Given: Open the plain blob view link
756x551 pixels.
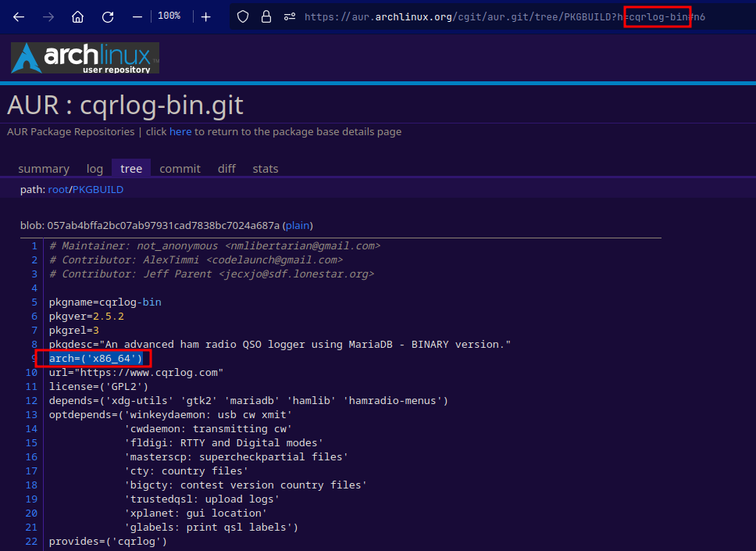Looking at the screenshot, I should pos(298,225).
